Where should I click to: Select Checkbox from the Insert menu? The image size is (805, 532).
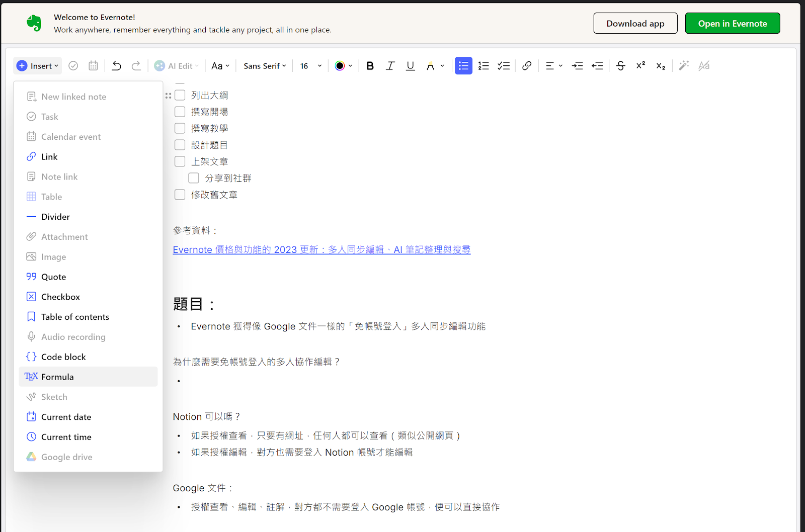(88, 297)
